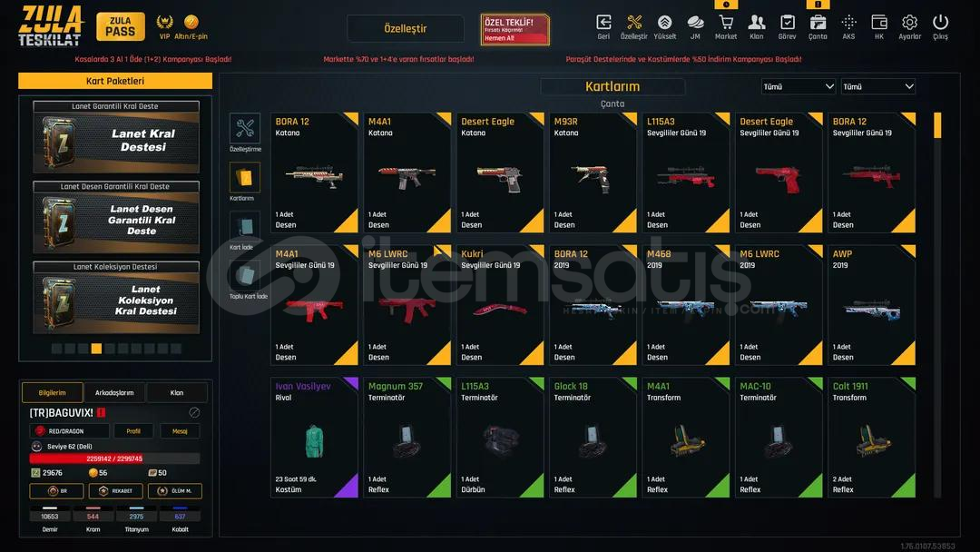Select the highlighted fourth pack page indicator

96,349
